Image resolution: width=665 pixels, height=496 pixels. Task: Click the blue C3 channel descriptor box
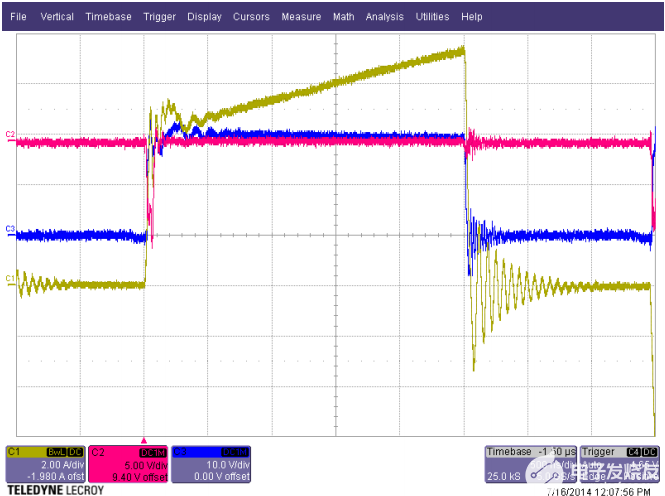pos(211,464)
